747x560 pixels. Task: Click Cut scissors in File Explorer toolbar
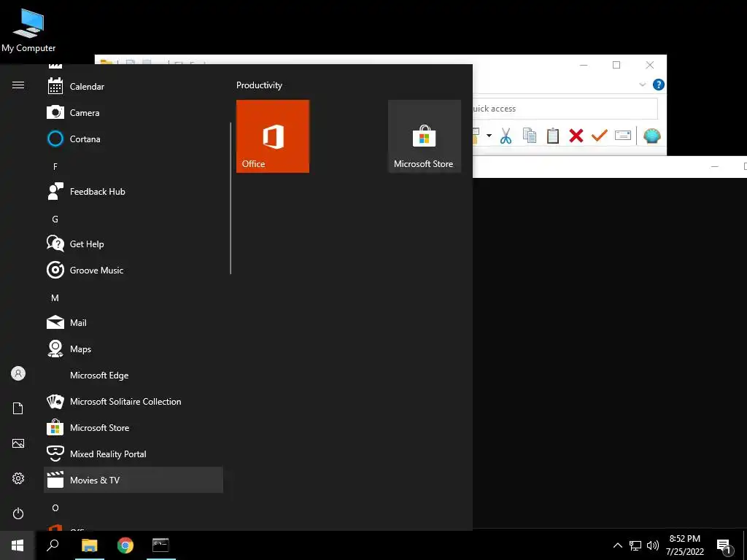506,136
